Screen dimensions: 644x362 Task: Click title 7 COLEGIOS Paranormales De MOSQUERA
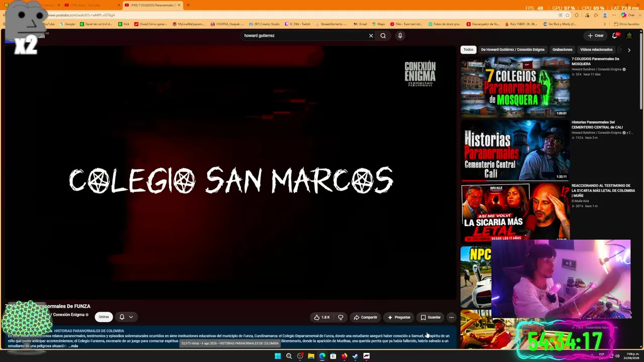point(595,61)
